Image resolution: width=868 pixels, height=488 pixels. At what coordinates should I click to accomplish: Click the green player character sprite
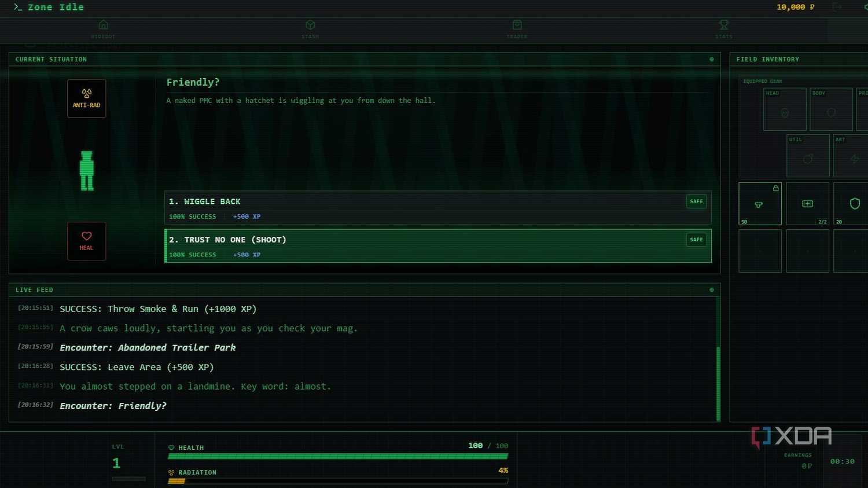[x=87, y=171]
